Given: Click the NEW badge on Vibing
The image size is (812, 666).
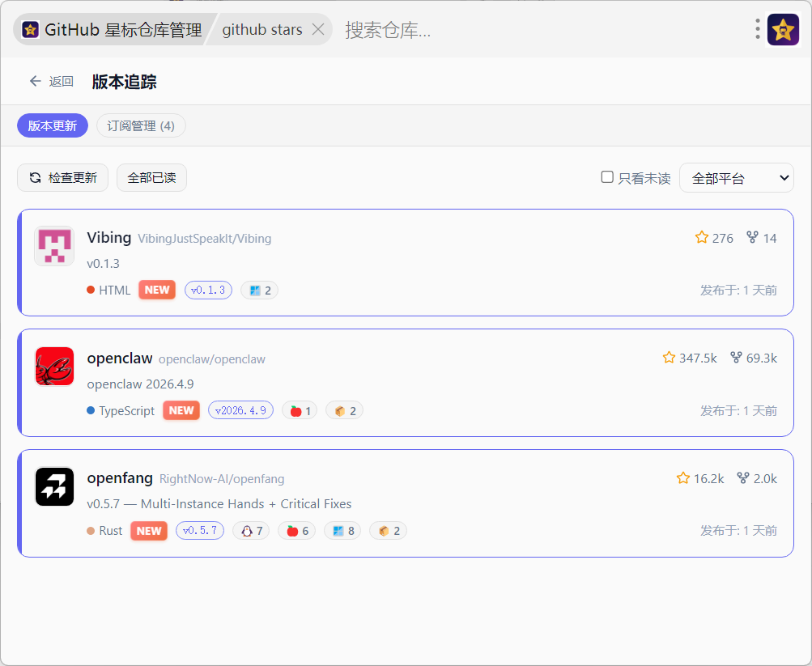Looking at the screenshot, I should 157,290.
